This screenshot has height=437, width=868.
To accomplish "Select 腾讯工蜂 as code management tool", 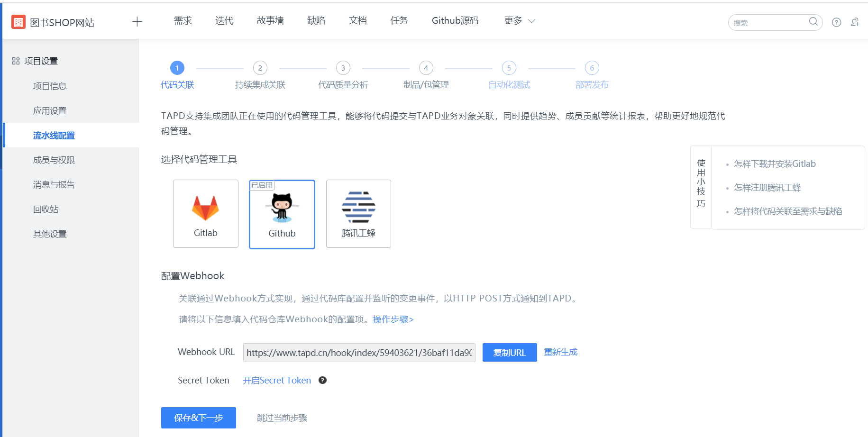I will (x=358, y=214).
